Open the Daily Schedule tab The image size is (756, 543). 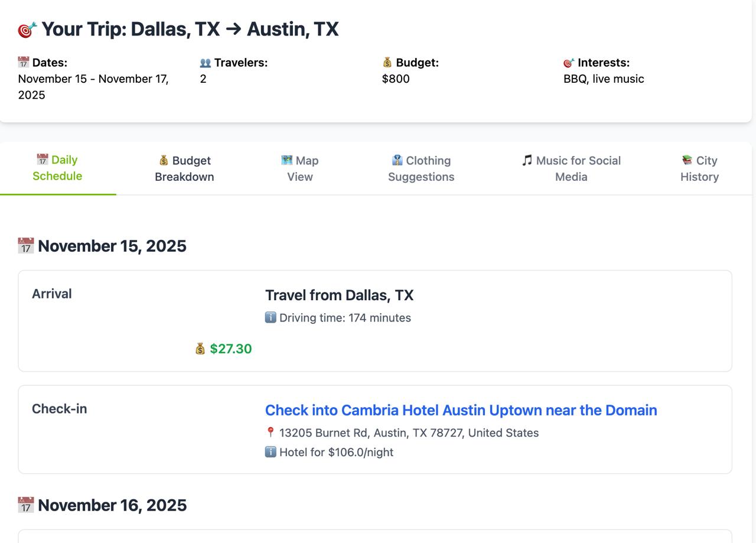pos(57,168)
